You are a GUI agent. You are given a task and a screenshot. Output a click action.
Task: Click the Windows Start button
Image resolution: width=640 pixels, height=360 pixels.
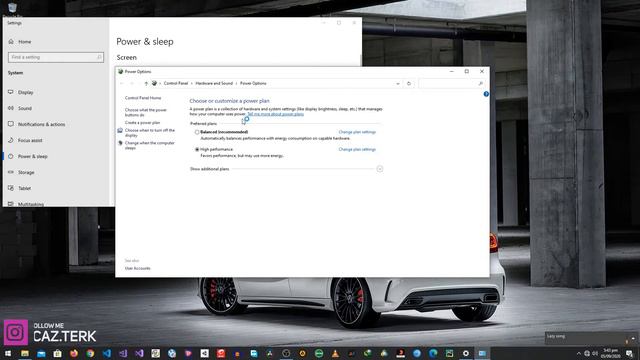click(8, 353)
